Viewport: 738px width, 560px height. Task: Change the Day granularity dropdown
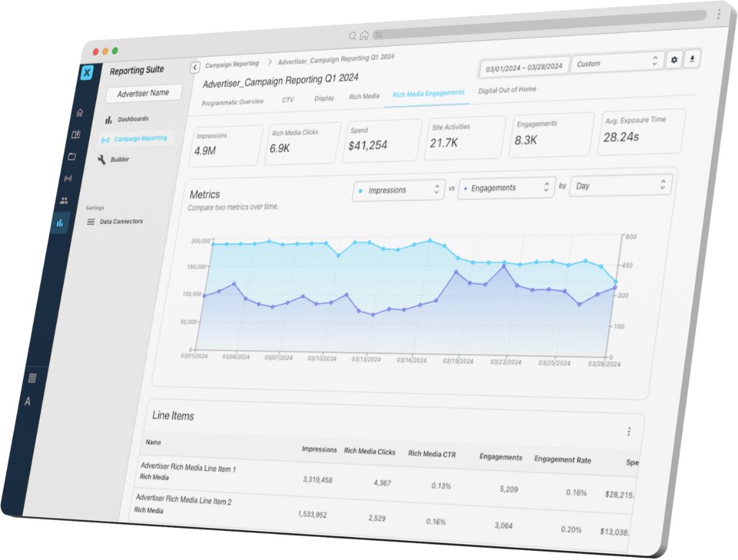pyautogui.click(x=620, y=185)
